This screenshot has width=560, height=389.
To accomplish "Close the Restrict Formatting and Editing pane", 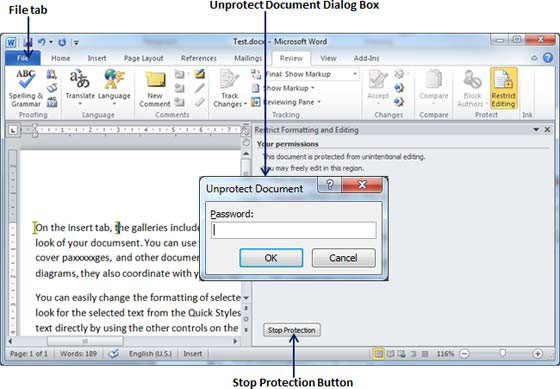I will (x=547, y=130).
